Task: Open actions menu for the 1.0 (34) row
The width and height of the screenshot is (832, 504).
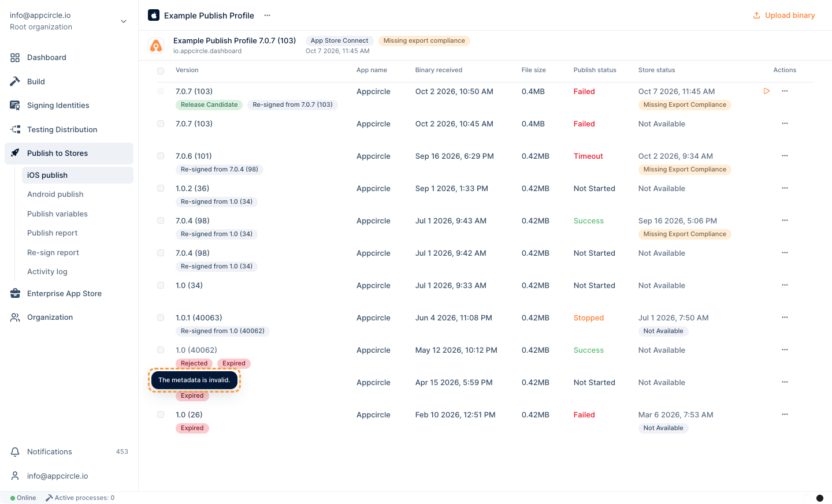Action: pos(785,285)
